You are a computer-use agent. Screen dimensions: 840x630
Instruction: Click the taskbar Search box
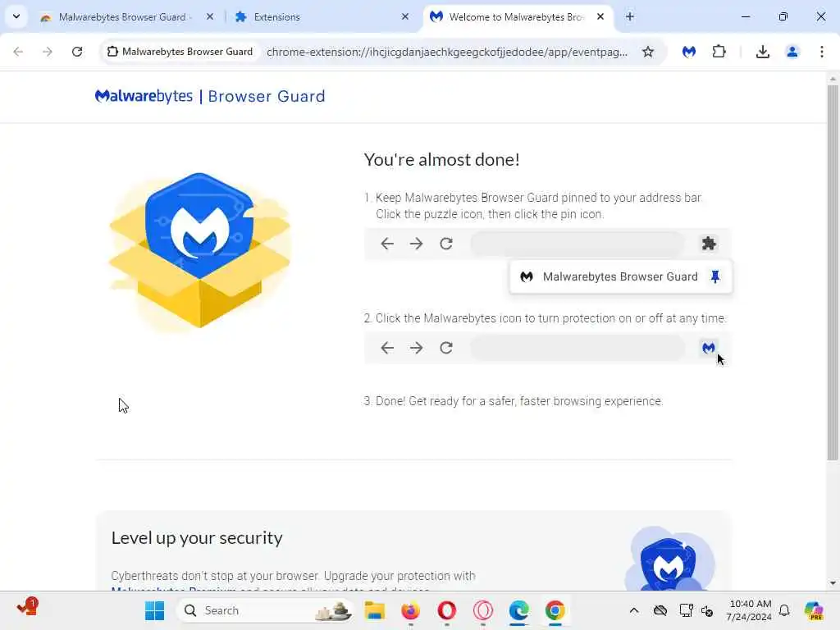(x=266, y=610)
